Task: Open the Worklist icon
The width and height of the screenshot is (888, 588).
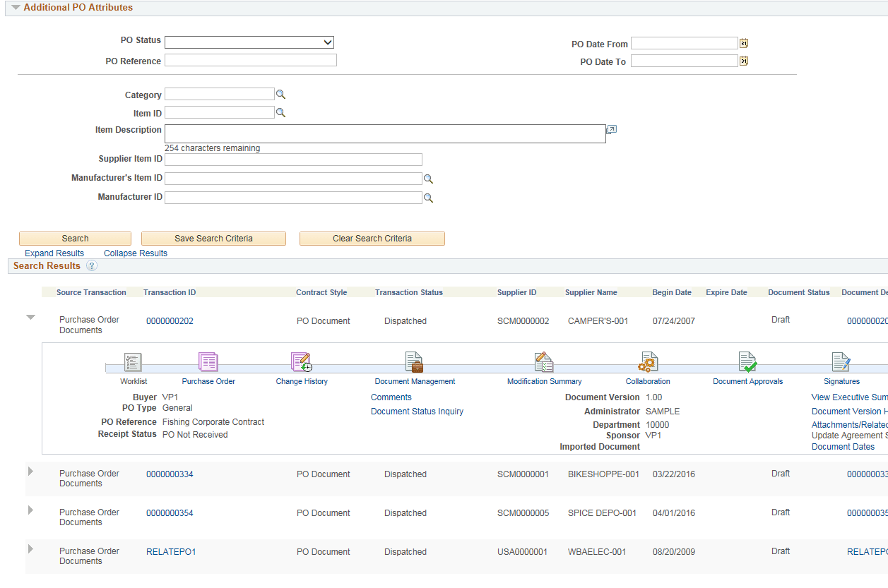Action: pyautogui.click(x=134, y=362)
